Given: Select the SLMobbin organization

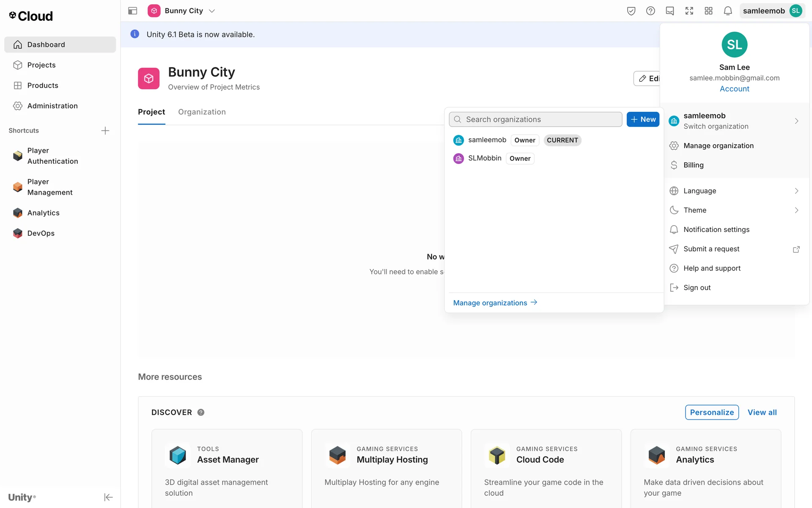Looking at the screenshot, I should 484,158.
